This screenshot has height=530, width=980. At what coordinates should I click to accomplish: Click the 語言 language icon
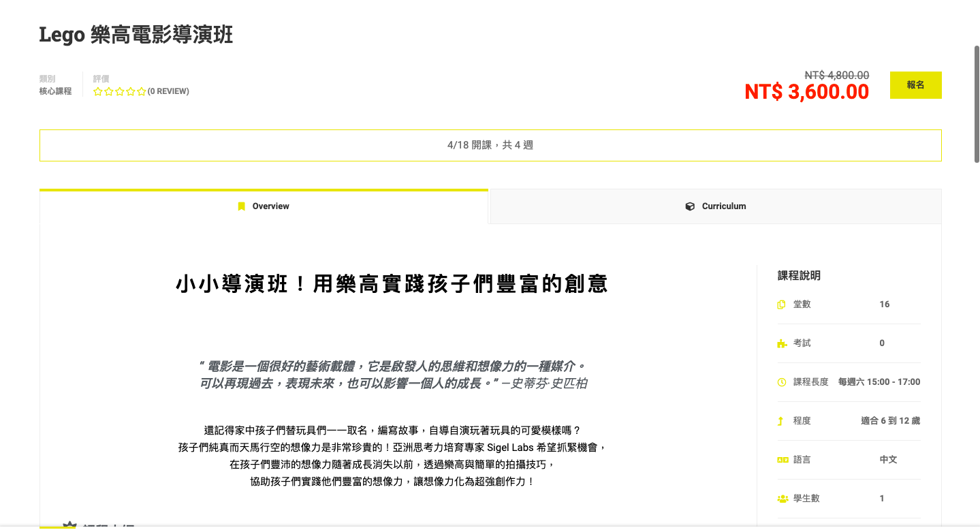click(783, 460)
